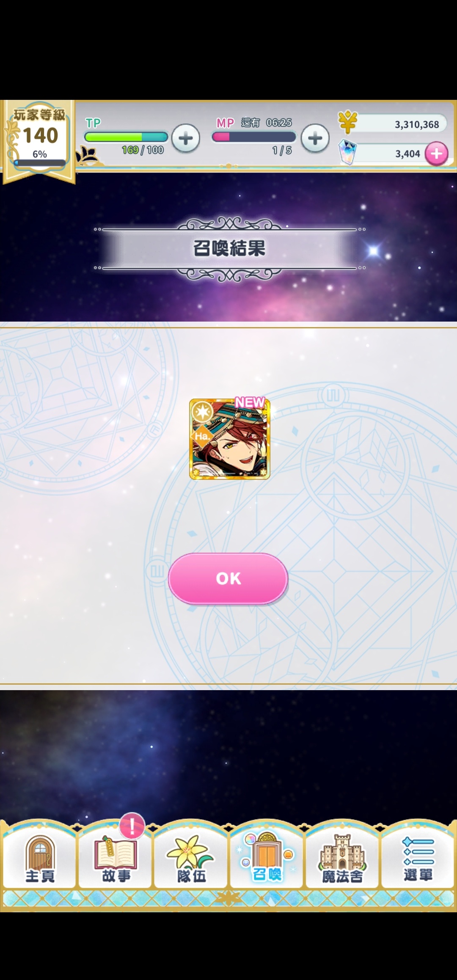Tap the red exclamation notification badge

pyautogui.click(x=132, y=826)
